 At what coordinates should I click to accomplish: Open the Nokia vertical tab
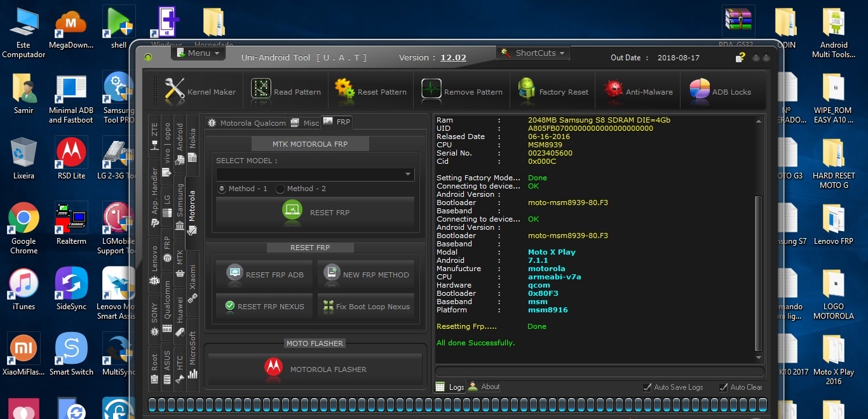pyautogui.click(x=193, y=145)
